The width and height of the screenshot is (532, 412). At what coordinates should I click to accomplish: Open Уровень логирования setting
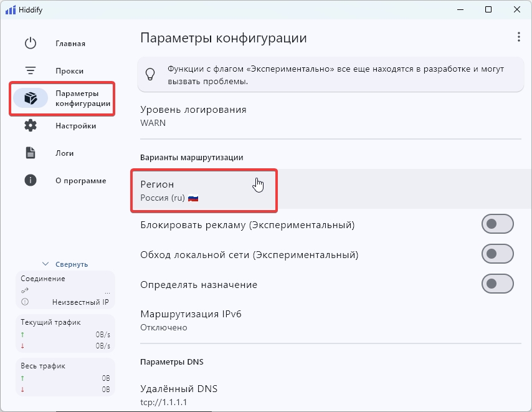(x=193, y=116)
